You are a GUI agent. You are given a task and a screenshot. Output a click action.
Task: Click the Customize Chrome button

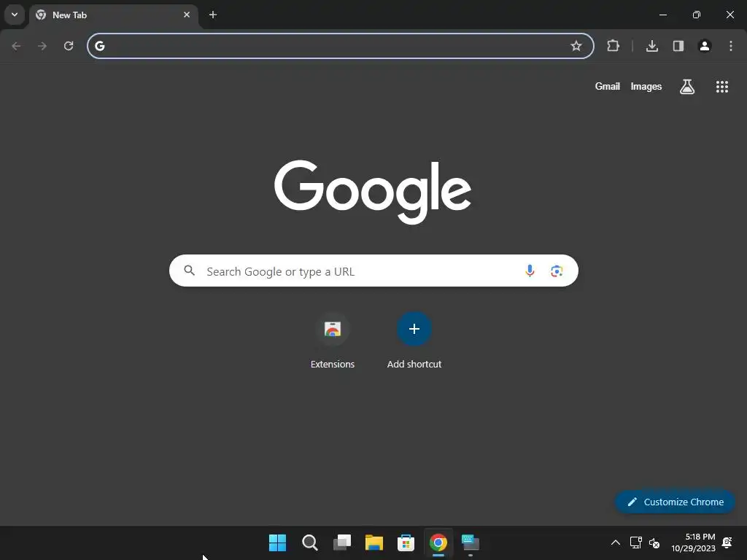click(675, 502)
